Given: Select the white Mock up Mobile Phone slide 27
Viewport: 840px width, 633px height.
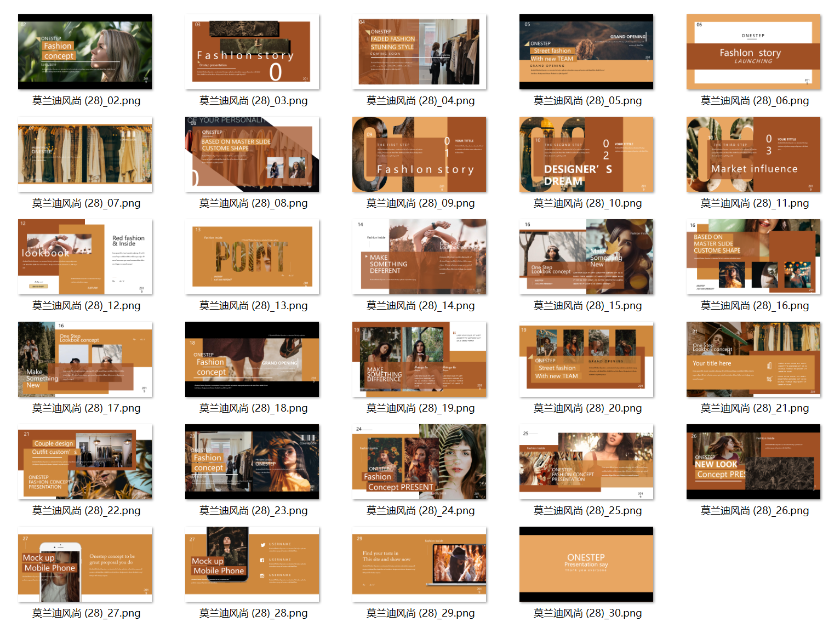Looking at the screenshot, I should coord(85,564).
